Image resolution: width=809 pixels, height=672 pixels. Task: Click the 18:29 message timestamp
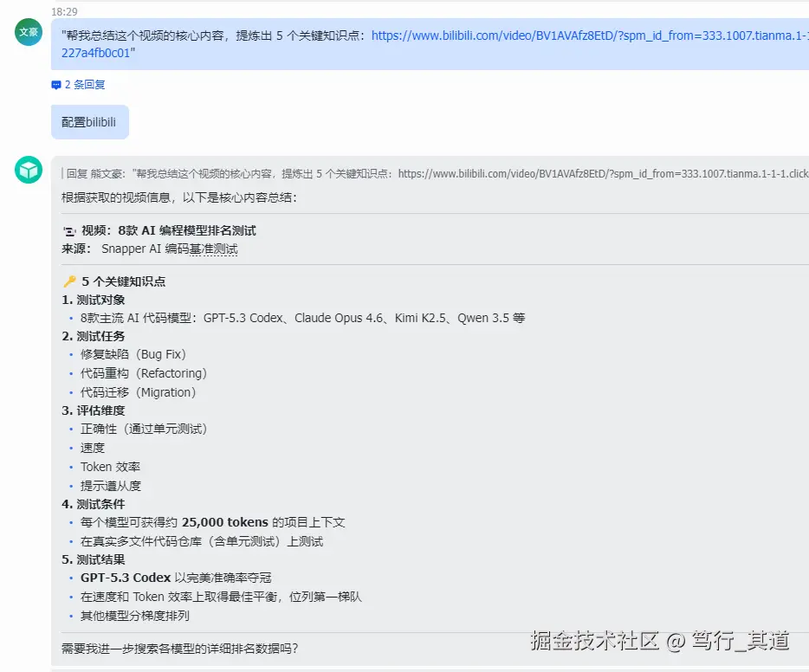click(64, 11)
